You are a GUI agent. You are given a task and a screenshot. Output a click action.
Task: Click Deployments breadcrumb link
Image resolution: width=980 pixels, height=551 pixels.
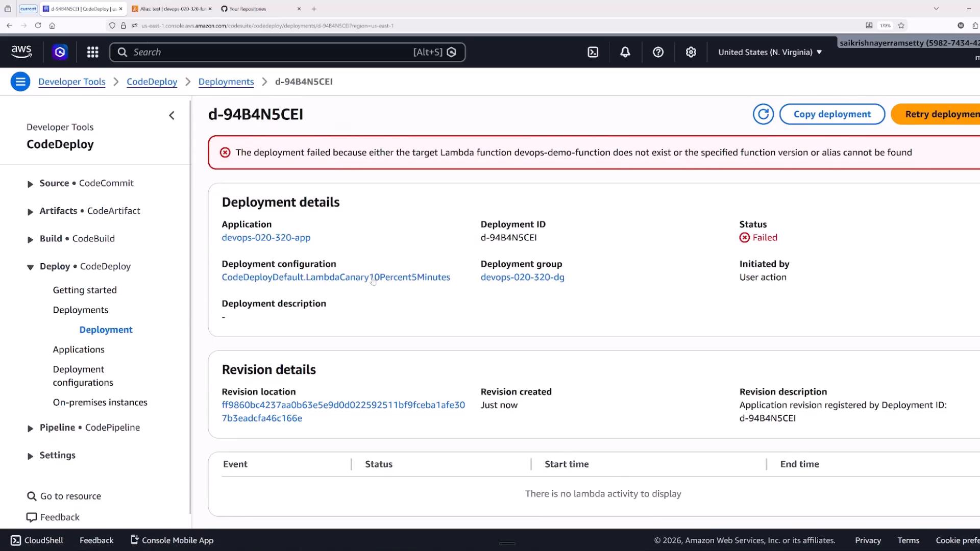pyautogui.click(x=226, y=82)
